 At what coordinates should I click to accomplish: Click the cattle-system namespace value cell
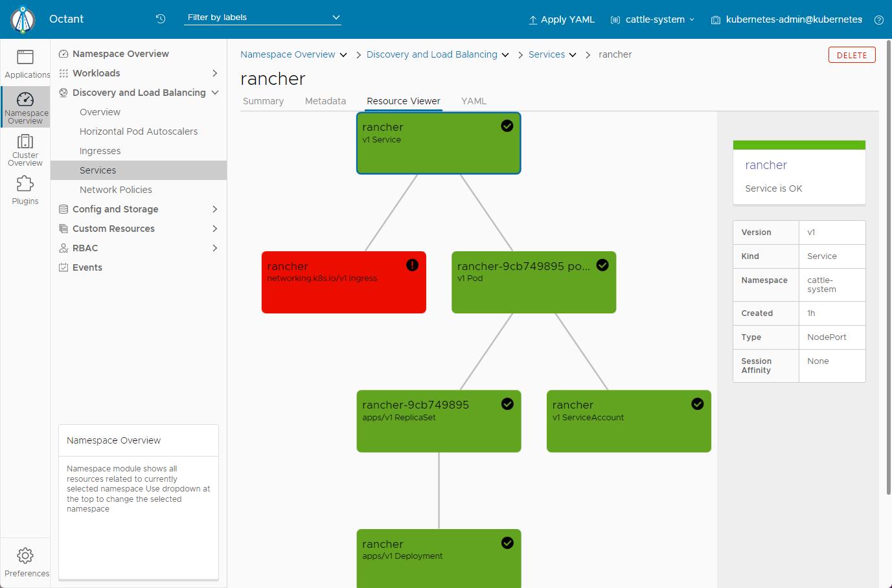click(x=832, y=285)
